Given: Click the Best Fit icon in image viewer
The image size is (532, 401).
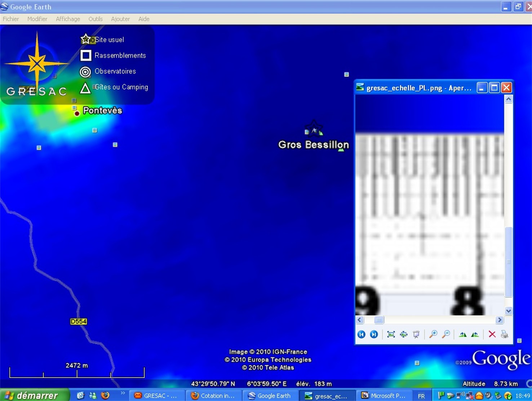Looking at the screenshot, I should tap(391, 334).
